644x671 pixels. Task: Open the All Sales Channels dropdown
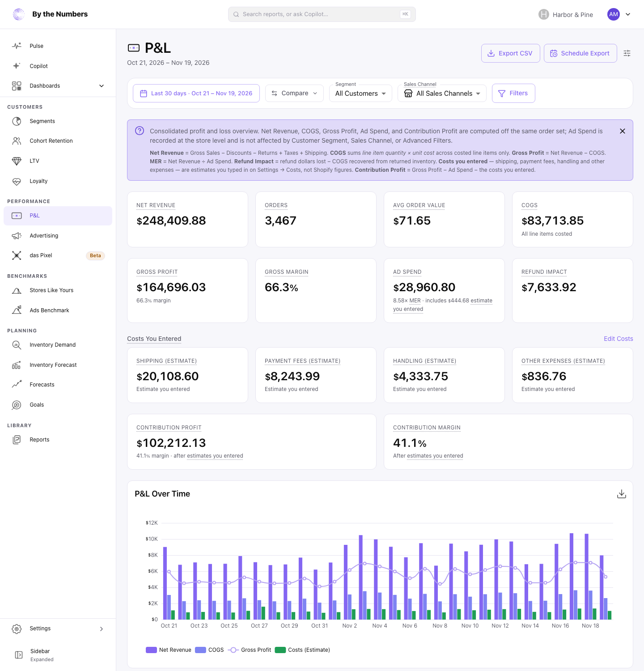tap(442, 93)
